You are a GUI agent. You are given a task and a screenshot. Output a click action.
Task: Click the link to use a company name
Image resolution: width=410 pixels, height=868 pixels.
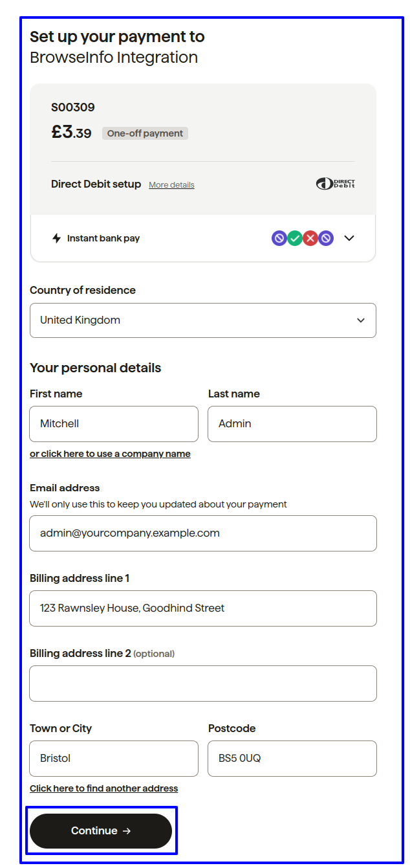tap(110, 454)
